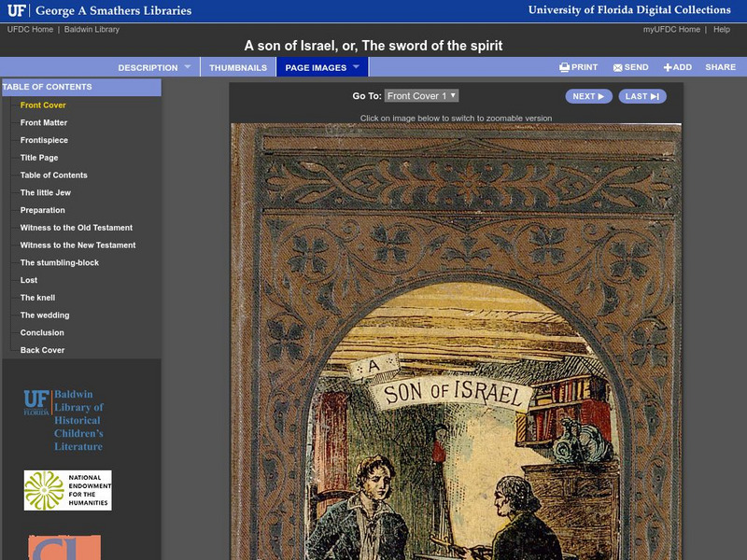Open Witness to the New Testament
This screenshot has height=560, width=747.
pyautogui.click(x=78, y=245)
